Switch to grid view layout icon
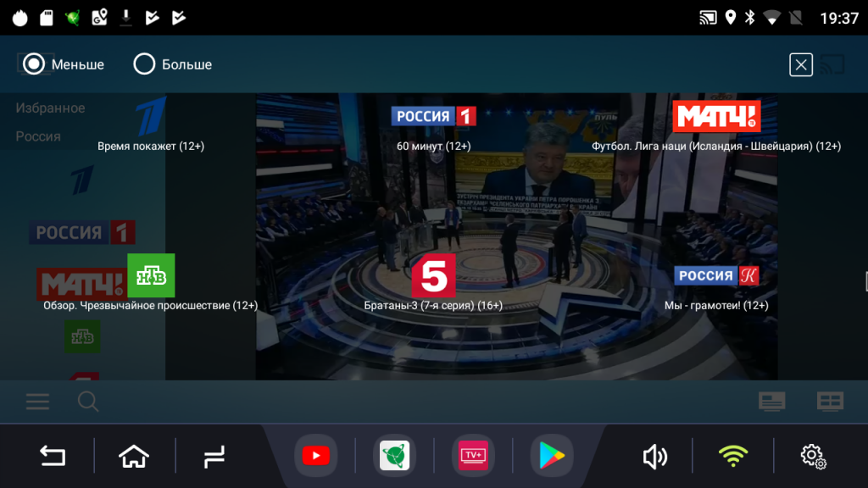 click(829, 402)
